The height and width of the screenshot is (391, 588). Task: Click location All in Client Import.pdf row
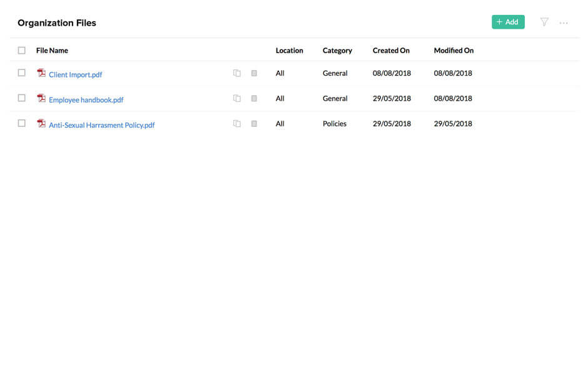click(x=280, y=73)
